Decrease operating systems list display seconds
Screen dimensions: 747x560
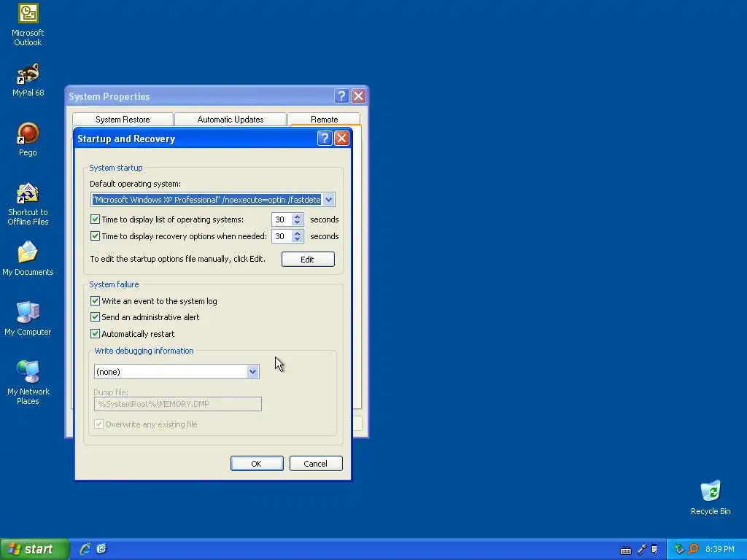tap(298, 222)
